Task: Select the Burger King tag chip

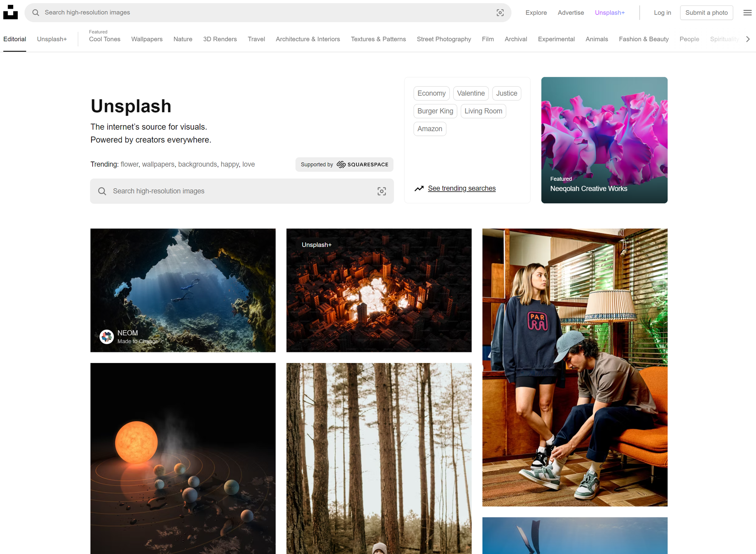Action: point(435,111)
